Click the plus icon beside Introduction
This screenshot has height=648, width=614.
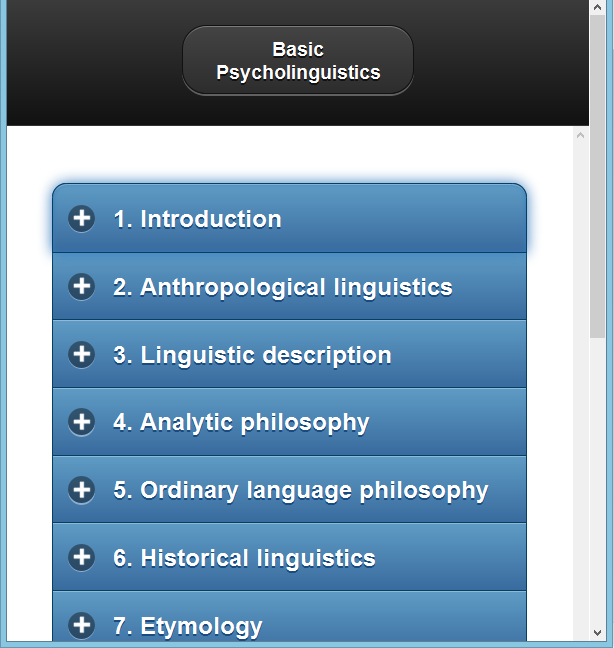point(82,219)
